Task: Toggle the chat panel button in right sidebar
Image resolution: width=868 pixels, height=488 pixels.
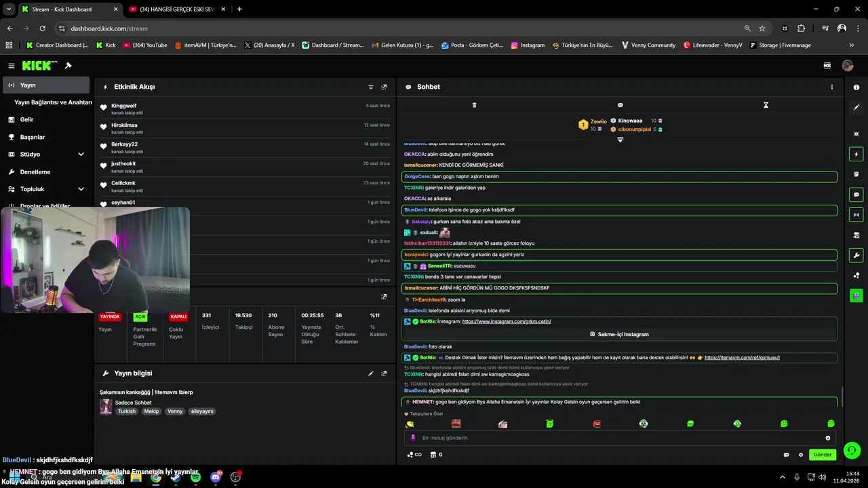Action: tap(856, 195)
